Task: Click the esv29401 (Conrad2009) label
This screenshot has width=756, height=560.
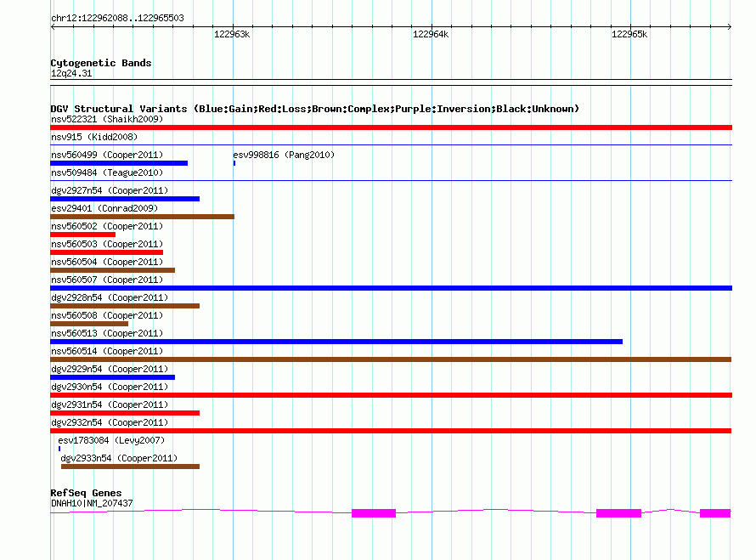Action: pyautogui.click(x=104, y=208)
